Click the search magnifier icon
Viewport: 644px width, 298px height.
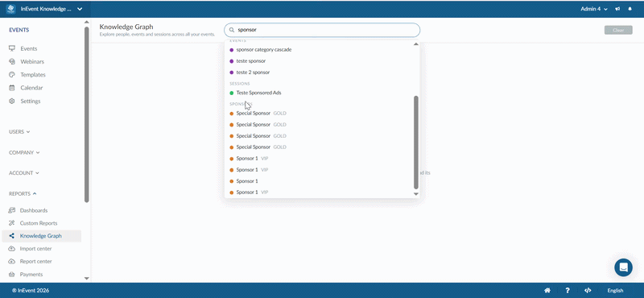[232, 30]
